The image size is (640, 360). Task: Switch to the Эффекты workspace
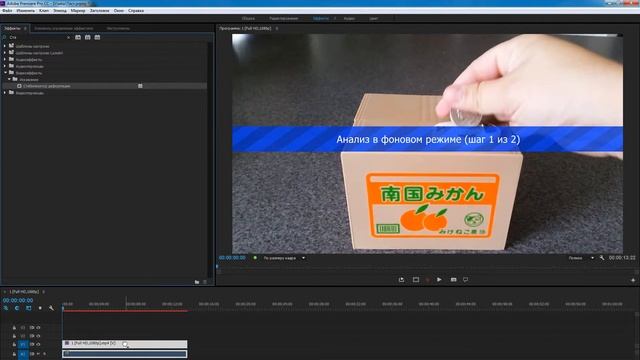coord(321,18)
